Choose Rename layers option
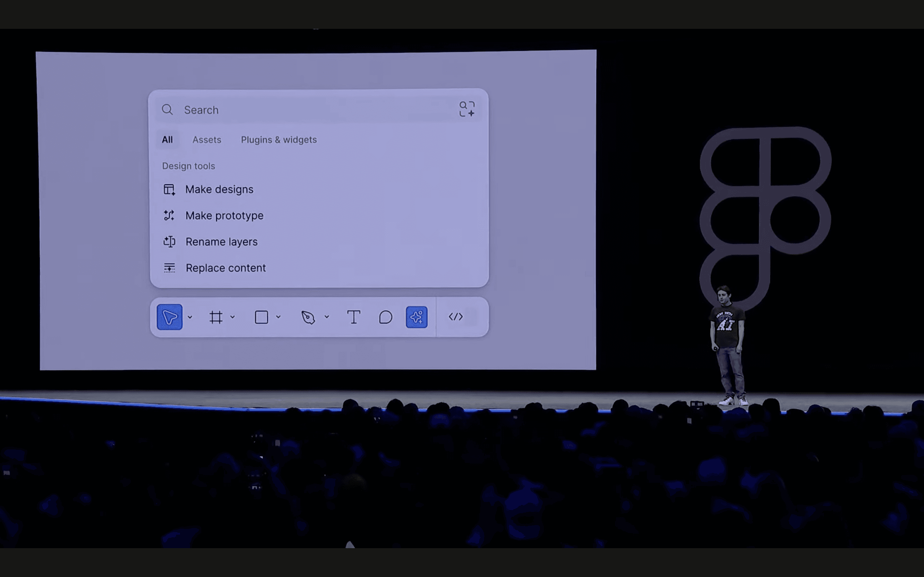The height and width of the screenshot is (577, 924). (221, 242)
